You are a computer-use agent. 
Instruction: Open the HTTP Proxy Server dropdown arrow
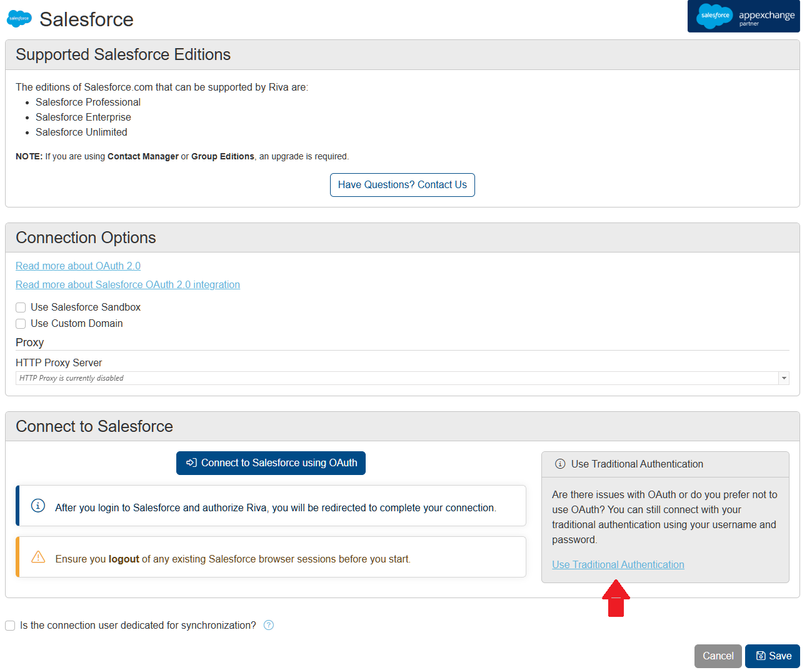784,378
